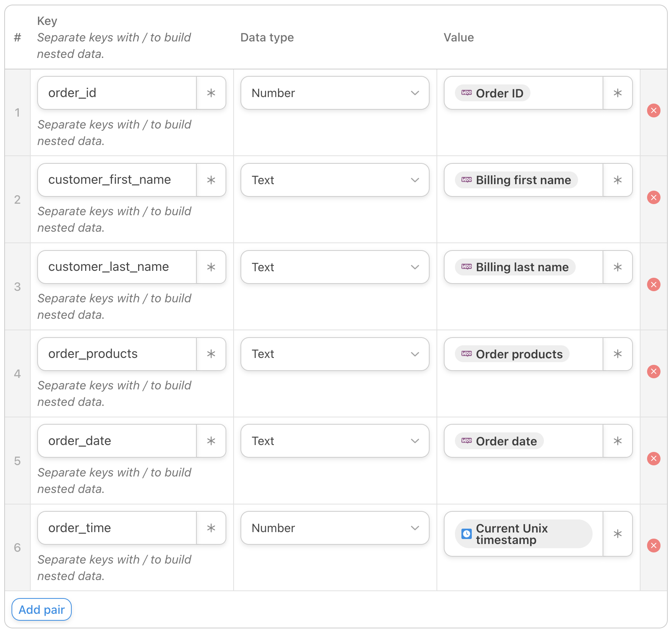The image size is (672, 633).
Task: Click asterisk beside order_date key field
Action: point(211,441)
